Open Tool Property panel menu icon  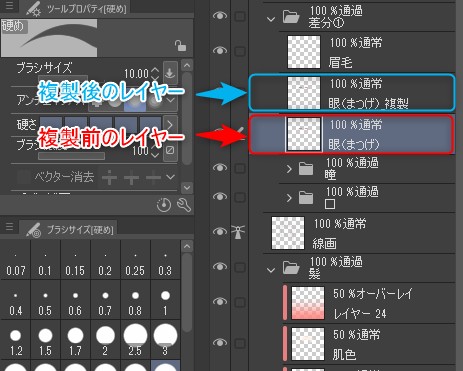pyautogui.click(x=9, y=6)
